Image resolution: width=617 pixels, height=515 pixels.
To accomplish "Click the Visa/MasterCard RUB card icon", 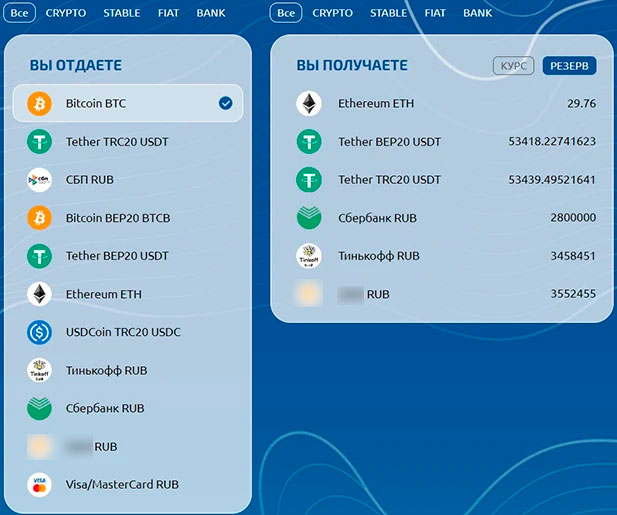I will click(x=39, y=484).
